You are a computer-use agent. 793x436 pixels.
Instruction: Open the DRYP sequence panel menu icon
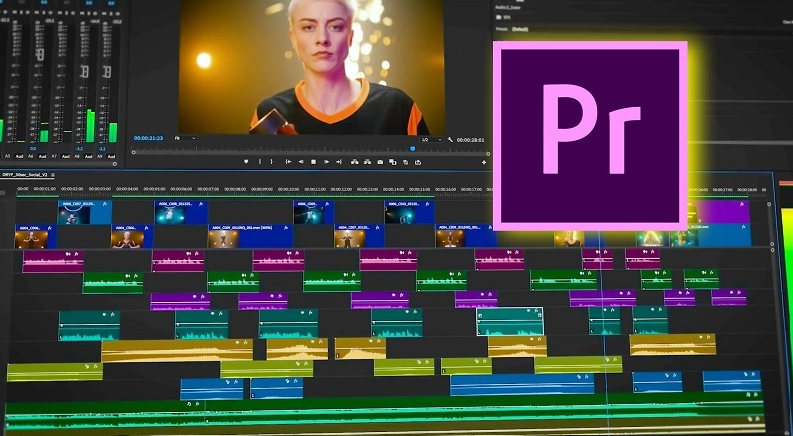53,175
